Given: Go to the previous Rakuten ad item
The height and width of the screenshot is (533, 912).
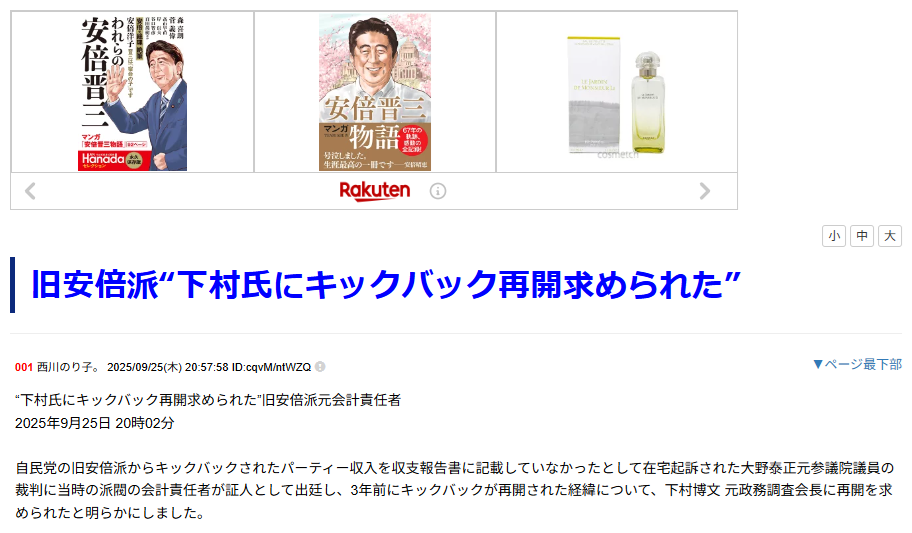Looking at the screenshot, I should pos(31,191).
